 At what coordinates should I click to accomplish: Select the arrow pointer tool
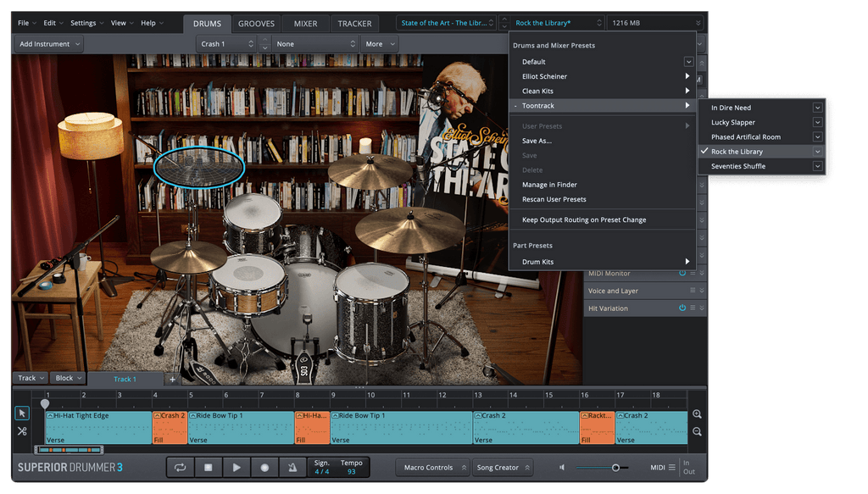22,414
